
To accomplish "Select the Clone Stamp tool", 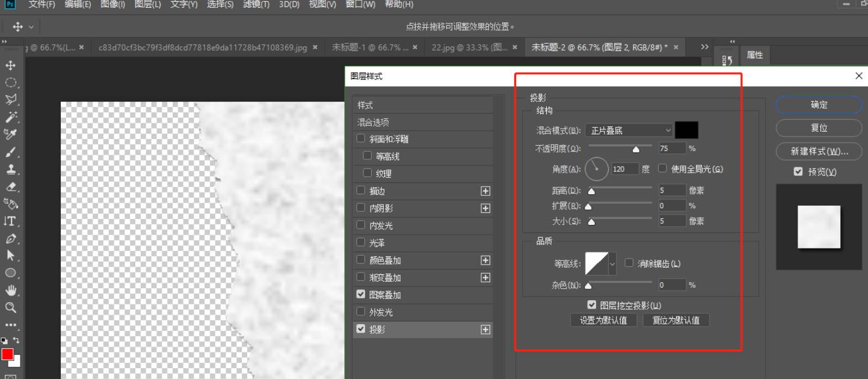I will (10, 169).
